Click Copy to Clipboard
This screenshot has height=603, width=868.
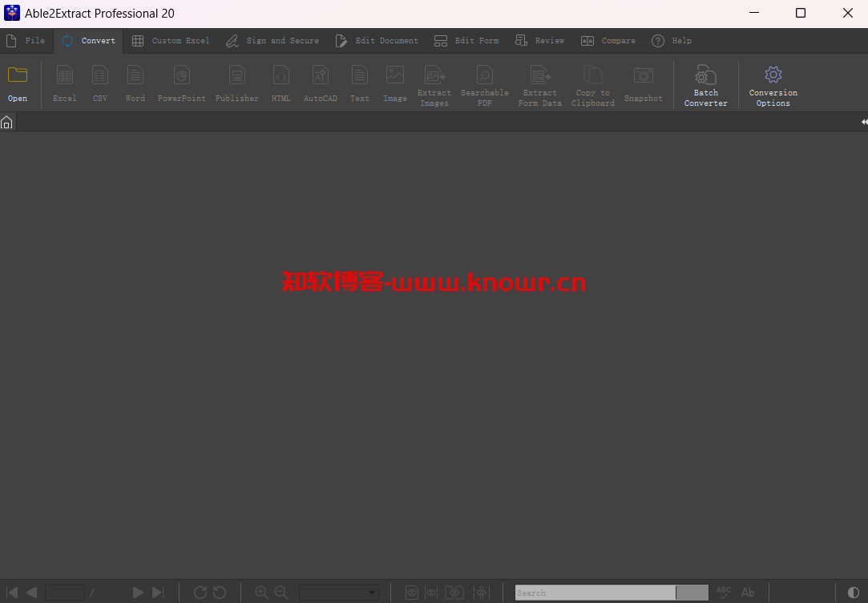click(x=593, y=86)
